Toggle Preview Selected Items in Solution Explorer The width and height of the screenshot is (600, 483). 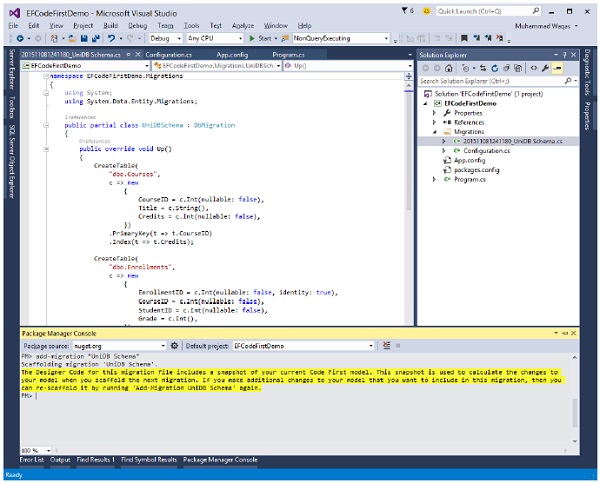[559, 70]
